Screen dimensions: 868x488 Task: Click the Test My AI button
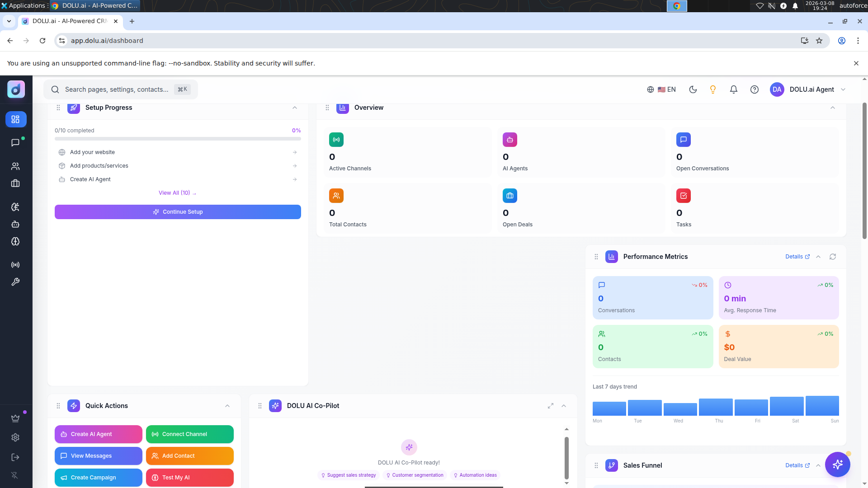coord(190,478)
